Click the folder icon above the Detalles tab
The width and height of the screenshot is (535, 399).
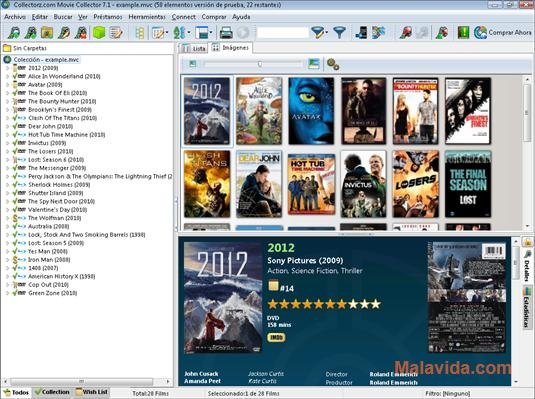pyautogui.click(x=527, y=242)
